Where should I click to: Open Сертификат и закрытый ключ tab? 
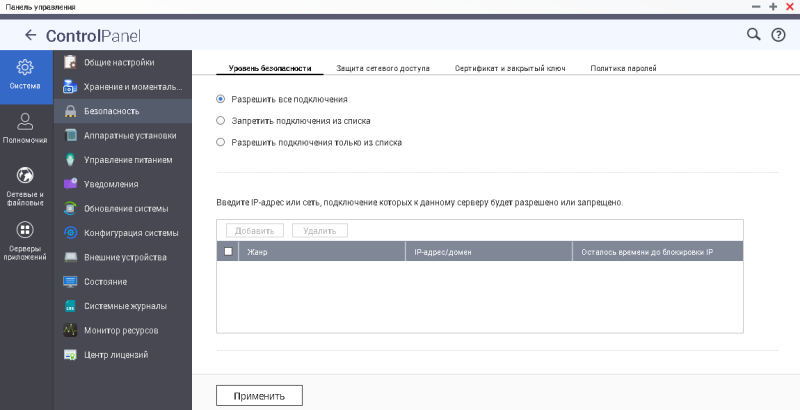pyautogui.click(x=510, y=68)
